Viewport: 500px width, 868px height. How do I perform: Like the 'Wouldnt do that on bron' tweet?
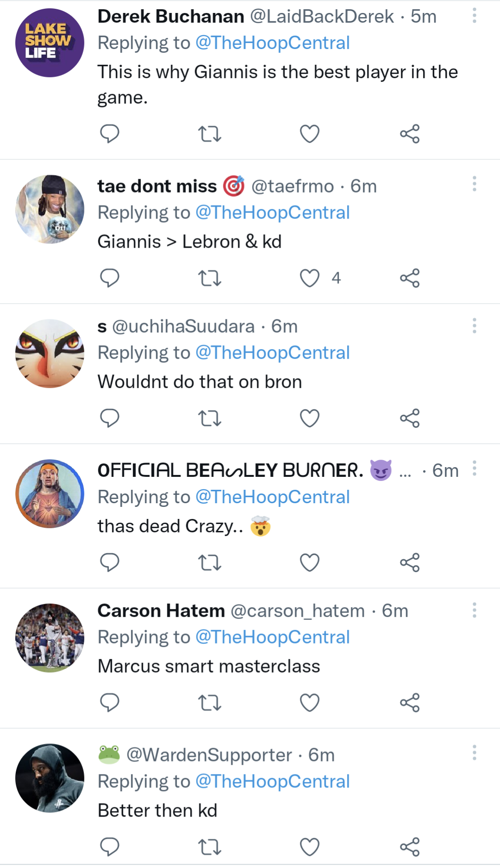click(310, 418)
